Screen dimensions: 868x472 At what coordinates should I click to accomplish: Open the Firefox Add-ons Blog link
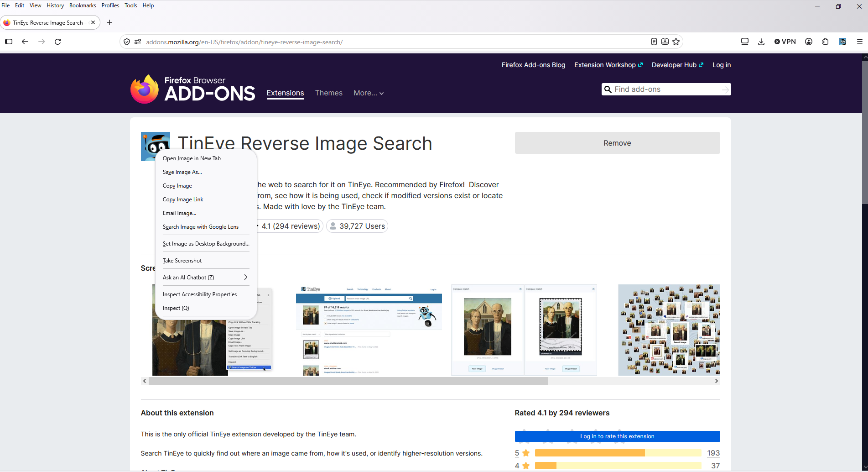pyautogui.click(x=533, y=65)
